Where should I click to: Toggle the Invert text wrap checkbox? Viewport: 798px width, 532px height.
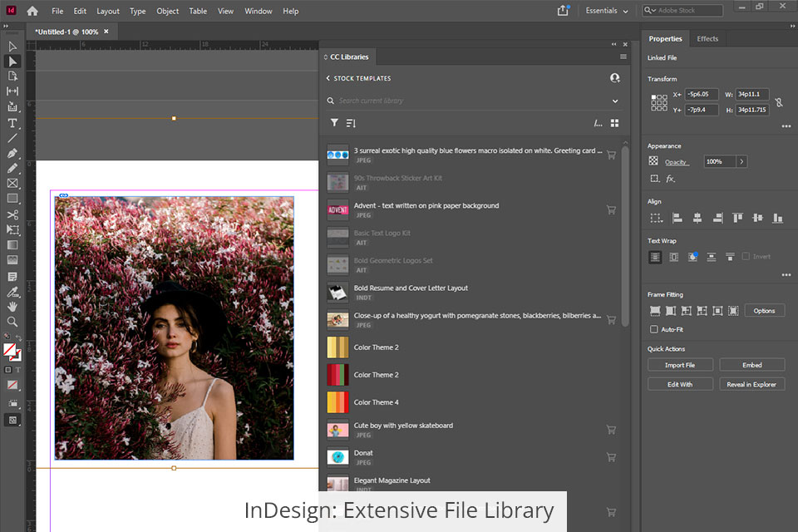tap(746, 257)
